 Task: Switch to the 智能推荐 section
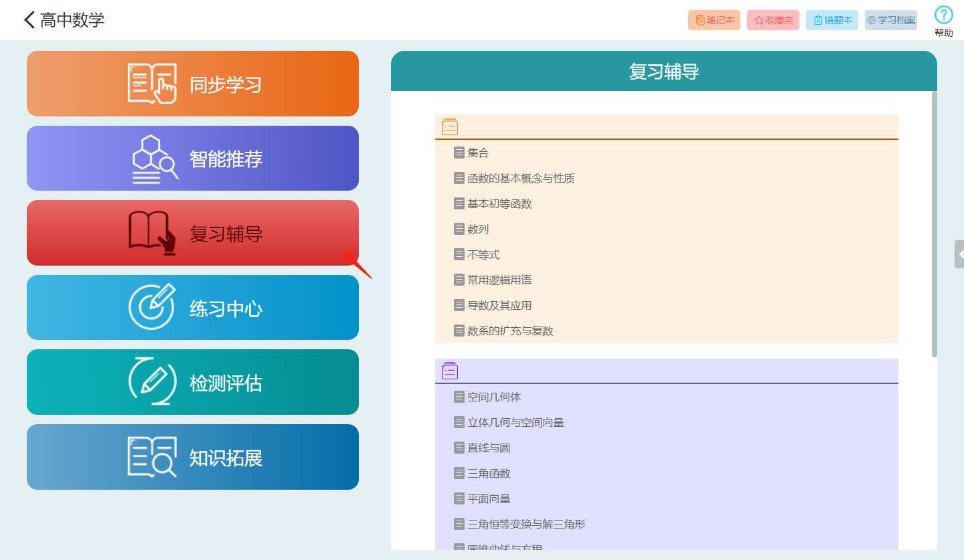(193, 159)
